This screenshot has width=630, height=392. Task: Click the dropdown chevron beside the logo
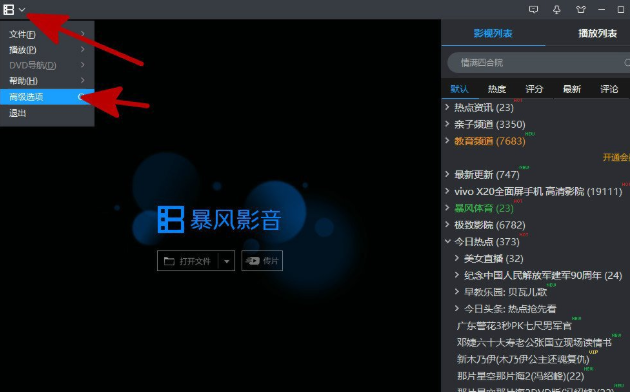[22, 10]
